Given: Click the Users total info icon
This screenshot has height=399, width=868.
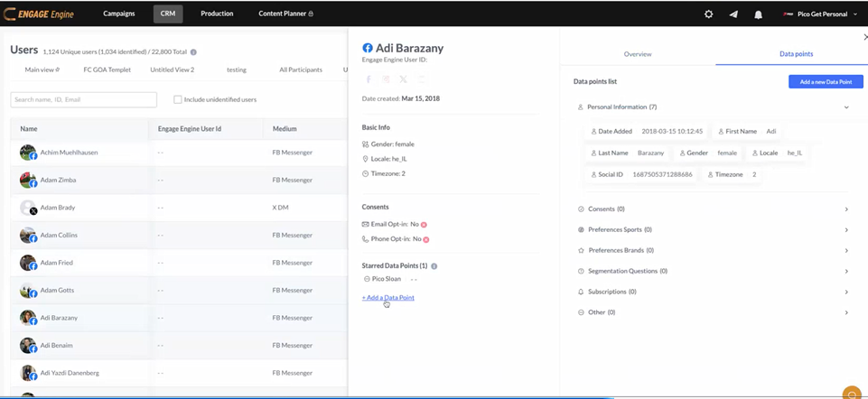Looking at the screenshot, I should [193, 52].
